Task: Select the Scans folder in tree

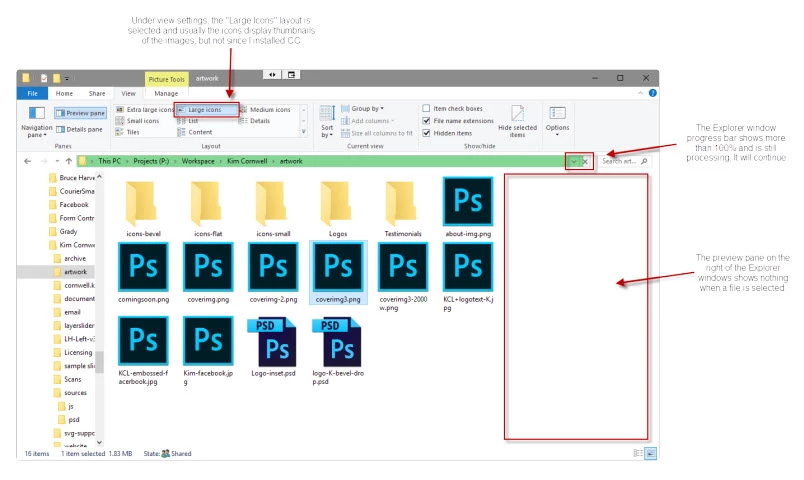Action: (72, 379)
